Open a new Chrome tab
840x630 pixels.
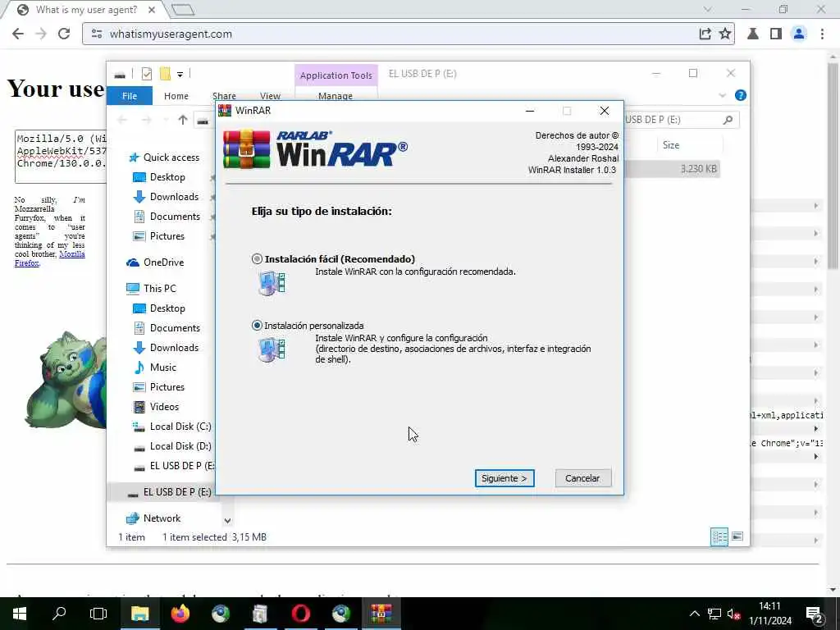pyautogui.click(x=184, y=10)
